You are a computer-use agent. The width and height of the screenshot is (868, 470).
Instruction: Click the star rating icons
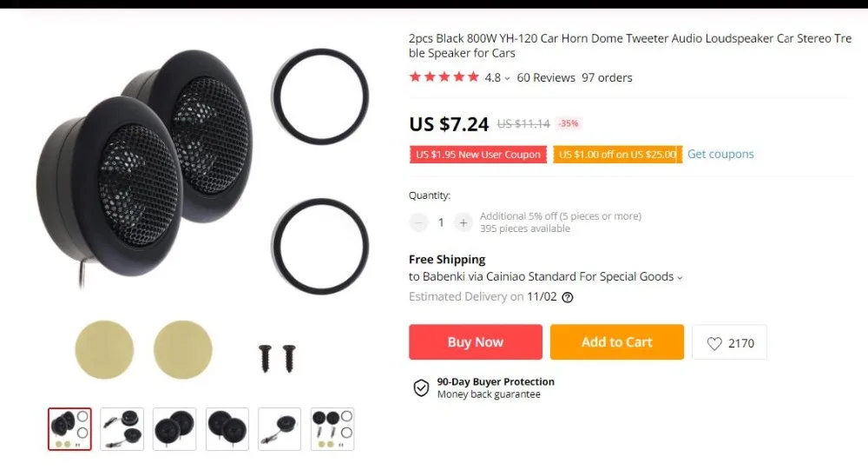[x=444, y=77]
